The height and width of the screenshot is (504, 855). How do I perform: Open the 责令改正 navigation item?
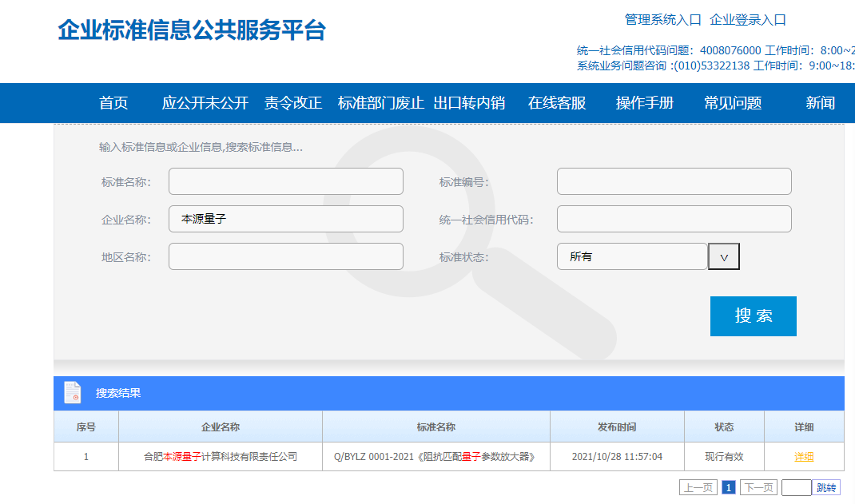pyautogui.click(x=293, y=103)
